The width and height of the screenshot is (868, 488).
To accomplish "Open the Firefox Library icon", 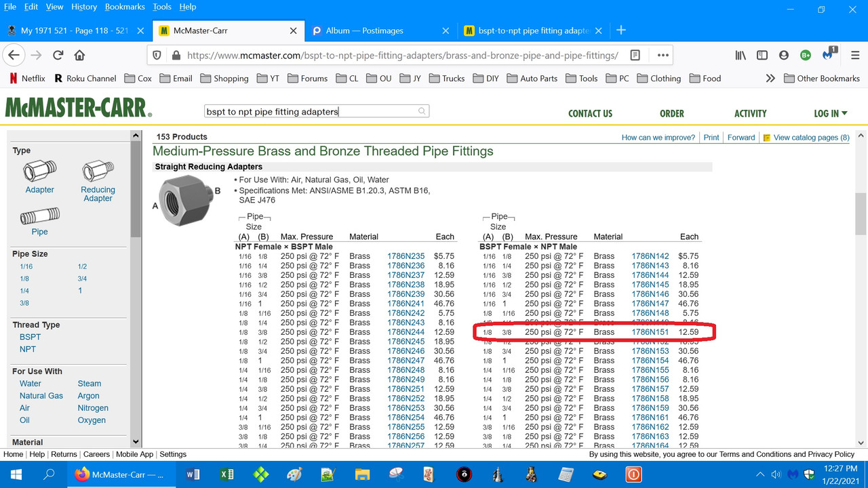I will (740, 55).
